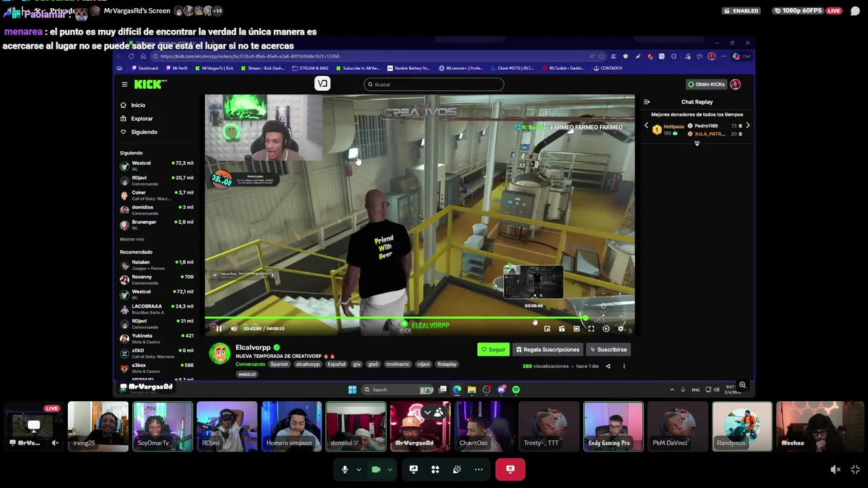
Task: Show hidden system tray icons
Action: click(x=672, y=390)
